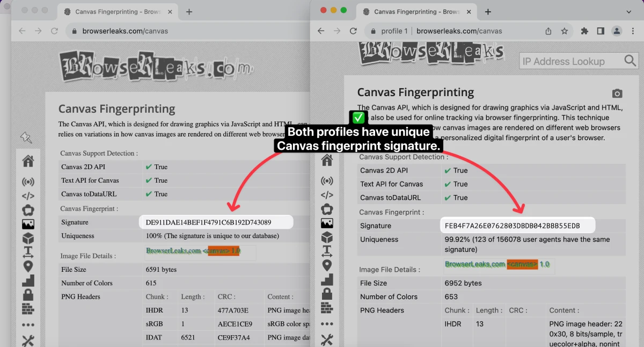Click the SSL/TLS padlock icon in sidebar
This screenshot has height=347, width=644.
[327, 293]
